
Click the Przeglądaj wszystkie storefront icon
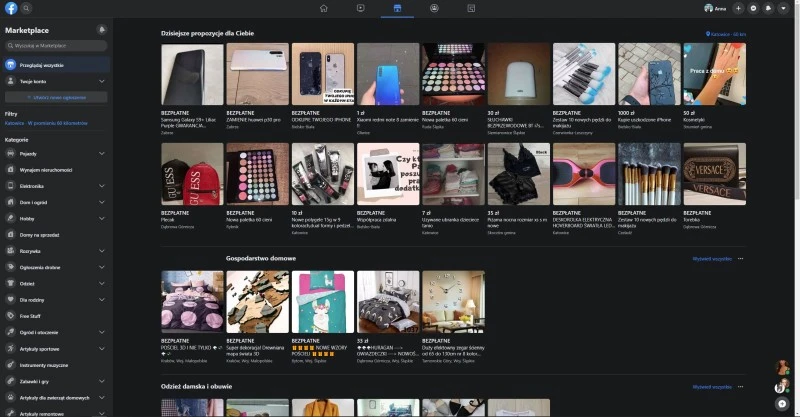tap(10, 65)
